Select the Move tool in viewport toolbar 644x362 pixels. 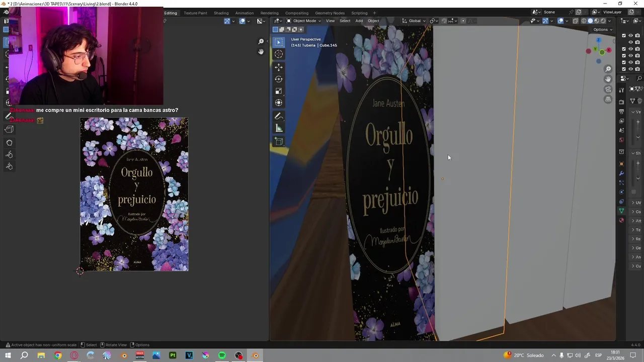[279, 67]
